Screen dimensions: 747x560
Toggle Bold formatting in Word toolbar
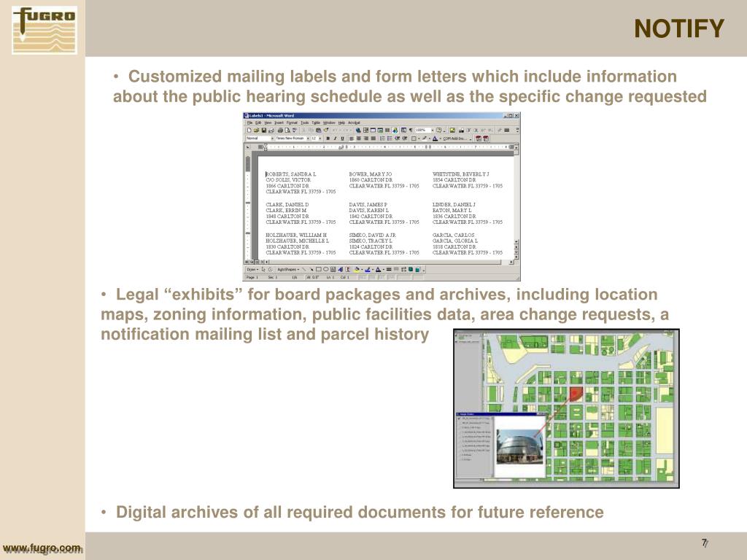(328, 138)
